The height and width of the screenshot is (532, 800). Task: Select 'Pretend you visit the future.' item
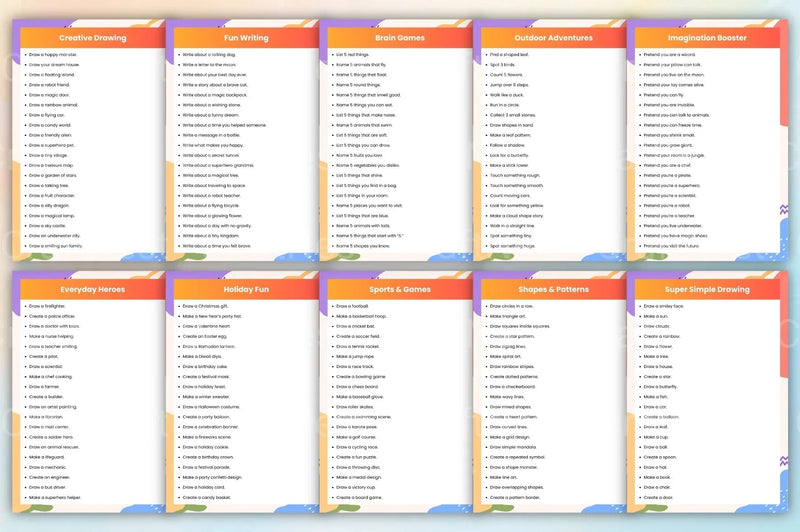pos(671,246)
